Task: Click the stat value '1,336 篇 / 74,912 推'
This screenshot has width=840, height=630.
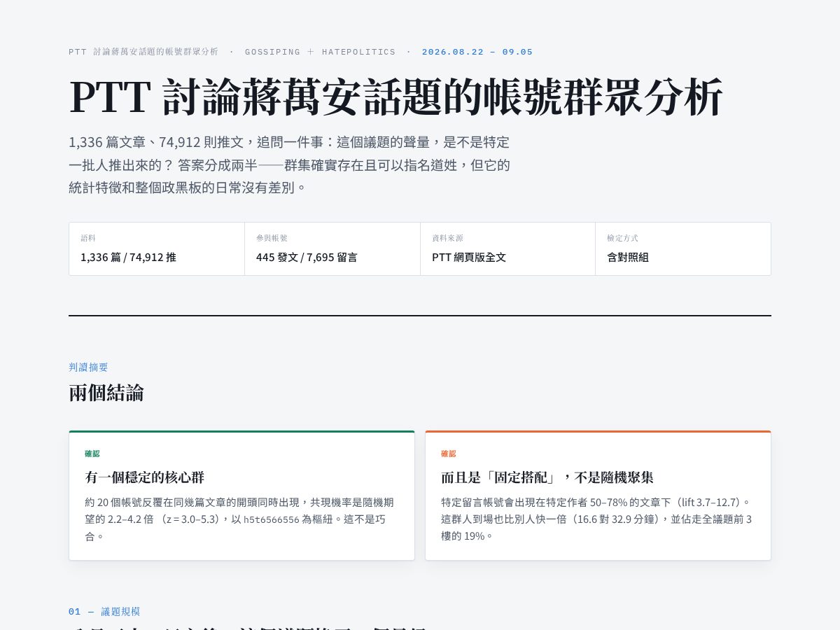Action: click(x=128, y=257)
